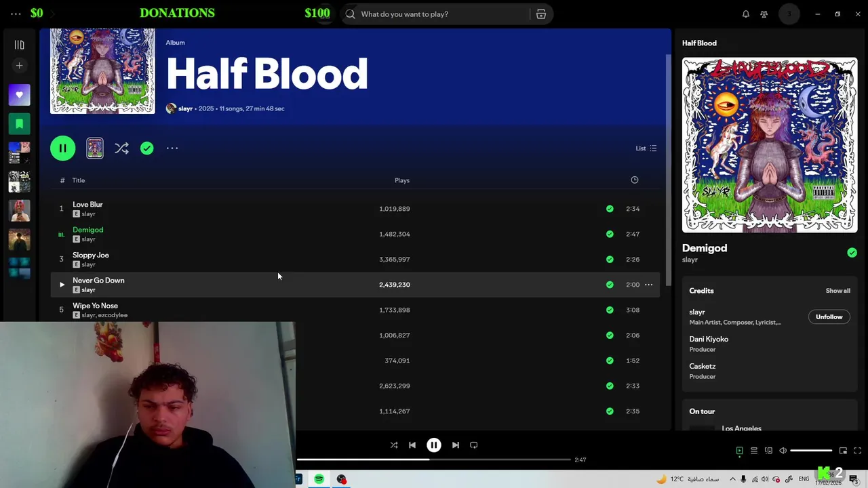The image size is (868, 488).
Task: Click the Plays column header
Action: click(x=402, y=180)
